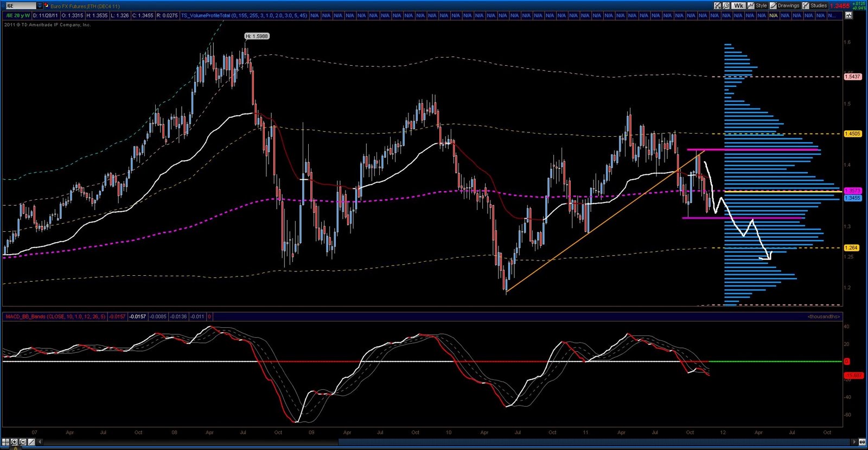
Task: Expand the symbol dropdown arrow
Action: [x=40, y=5]
